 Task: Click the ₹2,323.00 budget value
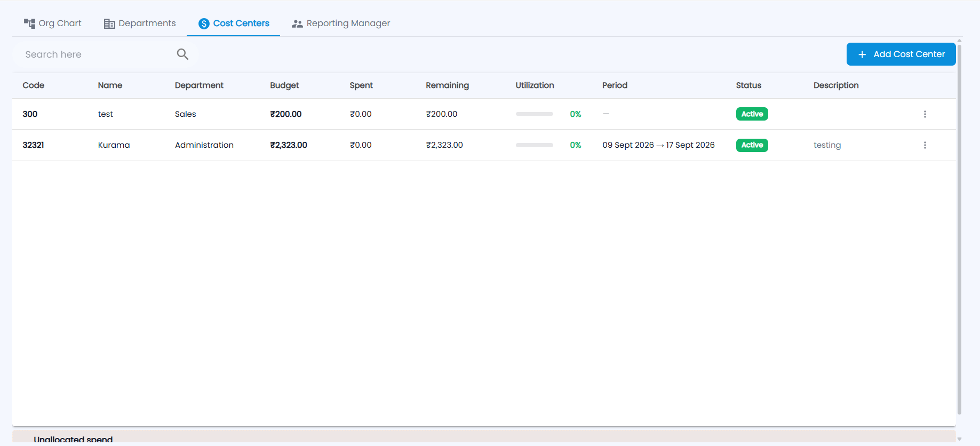click(x=289, y=145)
